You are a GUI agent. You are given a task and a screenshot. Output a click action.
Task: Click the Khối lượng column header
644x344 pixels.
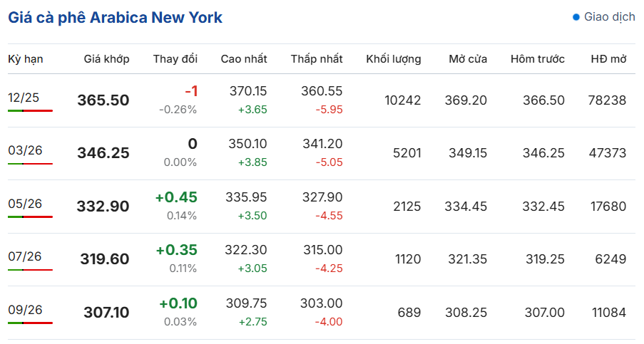tap(393, 59)
